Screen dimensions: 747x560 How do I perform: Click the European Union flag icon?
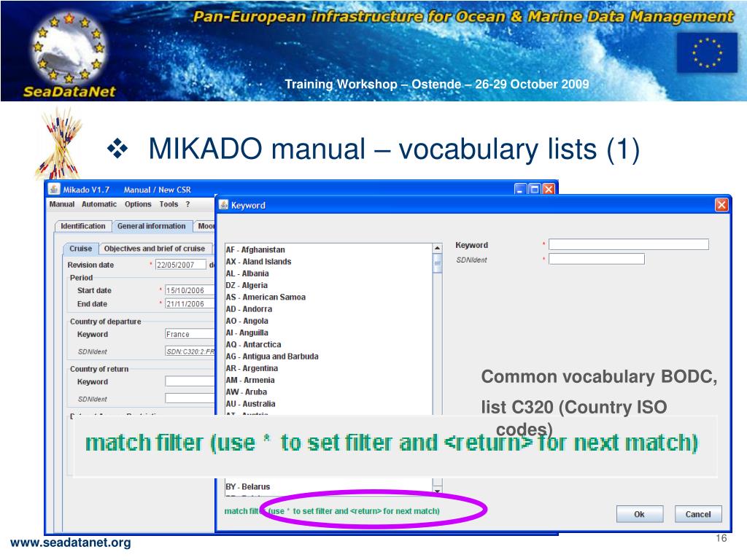pyautogui.click(x=707, y=52)
